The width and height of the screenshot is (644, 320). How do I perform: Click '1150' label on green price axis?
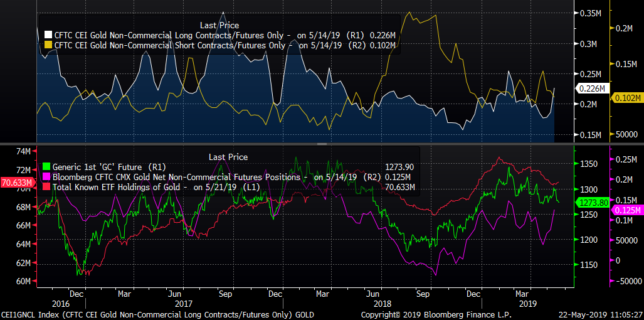588,265
